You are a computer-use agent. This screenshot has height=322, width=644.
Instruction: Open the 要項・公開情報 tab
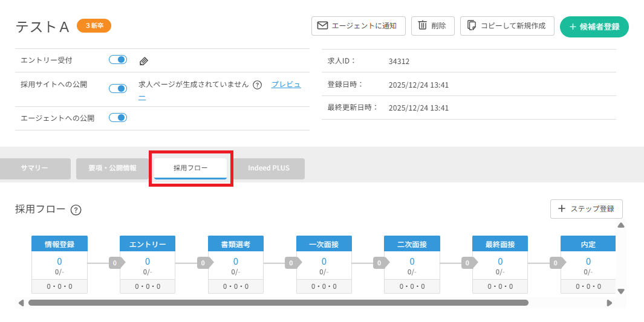coord(114,169)
